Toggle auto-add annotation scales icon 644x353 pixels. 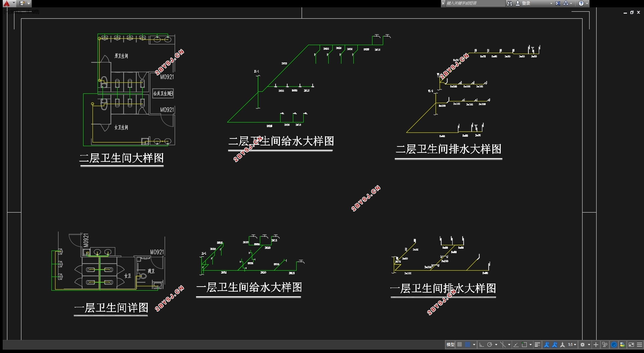click(x=554, y=345)
